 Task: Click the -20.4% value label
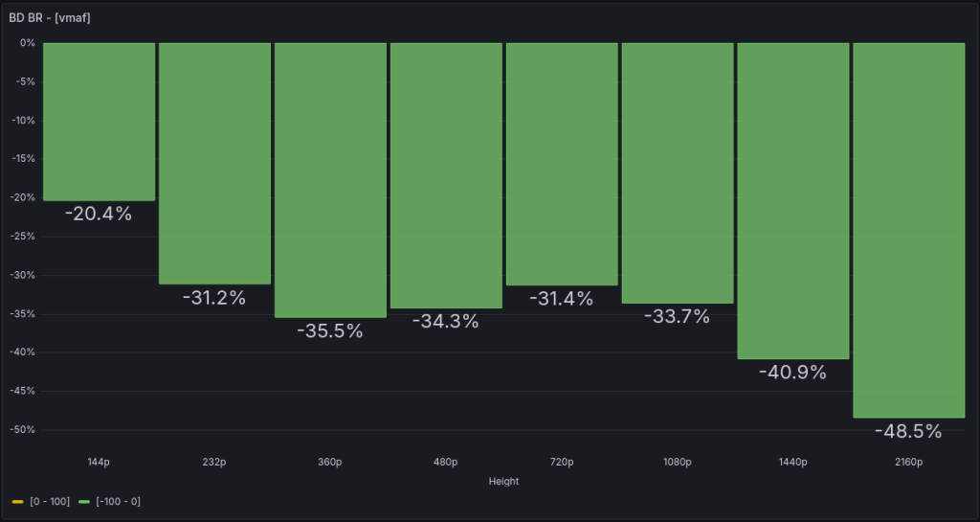point(99,215)
